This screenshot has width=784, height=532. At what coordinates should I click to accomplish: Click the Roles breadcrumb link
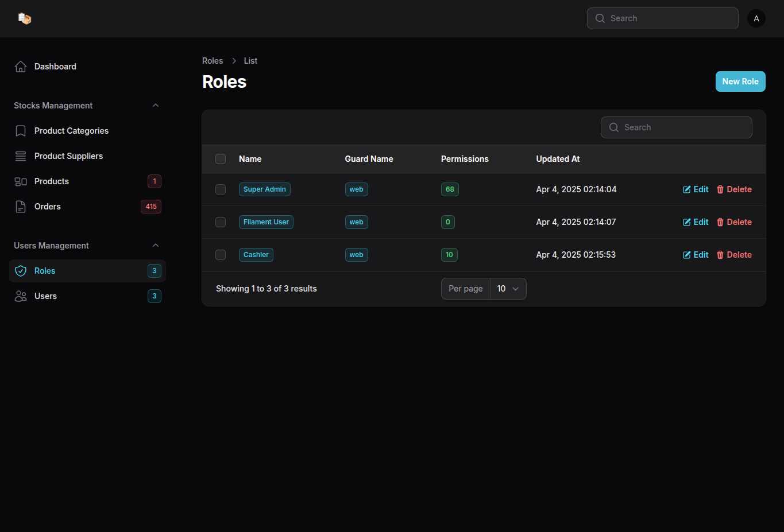click(213, 61)
